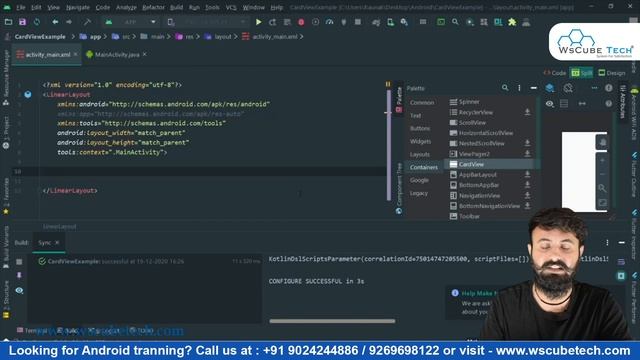Viewport: 640px width, 360px height.
Task: Open the Refactor menu
Action: tap(153, 7)
